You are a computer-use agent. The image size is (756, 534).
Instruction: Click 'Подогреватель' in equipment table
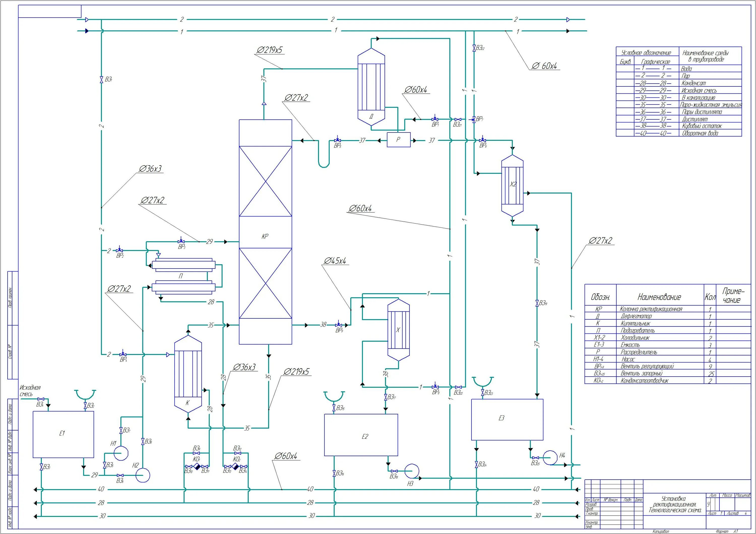pos(638,331)
